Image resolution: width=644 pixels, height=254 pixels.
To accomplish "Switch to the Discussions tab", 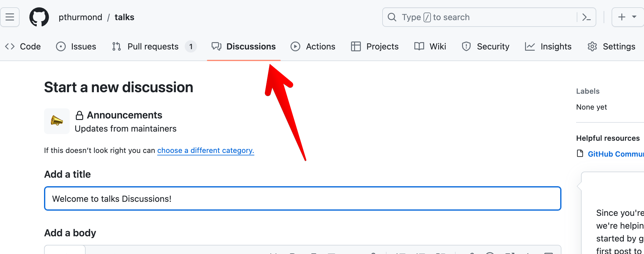I will 251,46.
